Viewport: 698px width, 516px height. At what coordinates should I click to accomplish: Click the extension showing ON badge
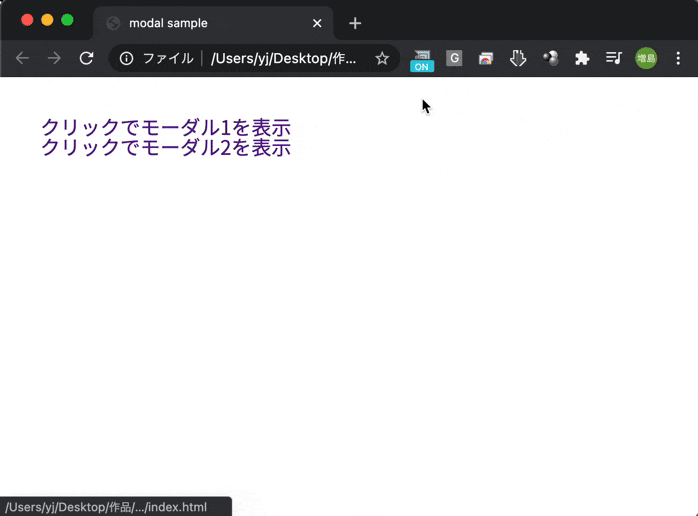(x=422, y=61)
